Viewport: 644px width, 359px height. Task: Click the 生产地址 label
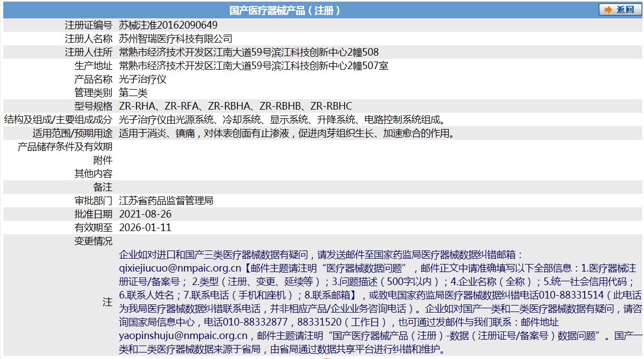[x=93, y=66]
